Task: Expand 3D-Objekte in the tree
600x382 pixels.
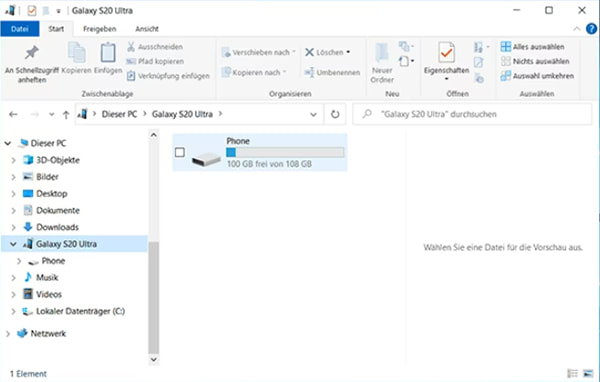Action: tap(13, 160)
